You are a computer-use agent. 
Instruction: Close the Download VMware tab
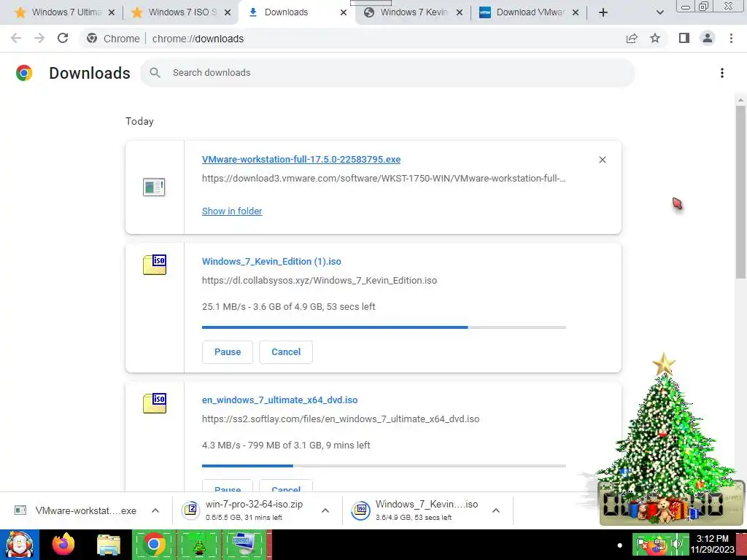pyautogui.click(x=576, y=12)
